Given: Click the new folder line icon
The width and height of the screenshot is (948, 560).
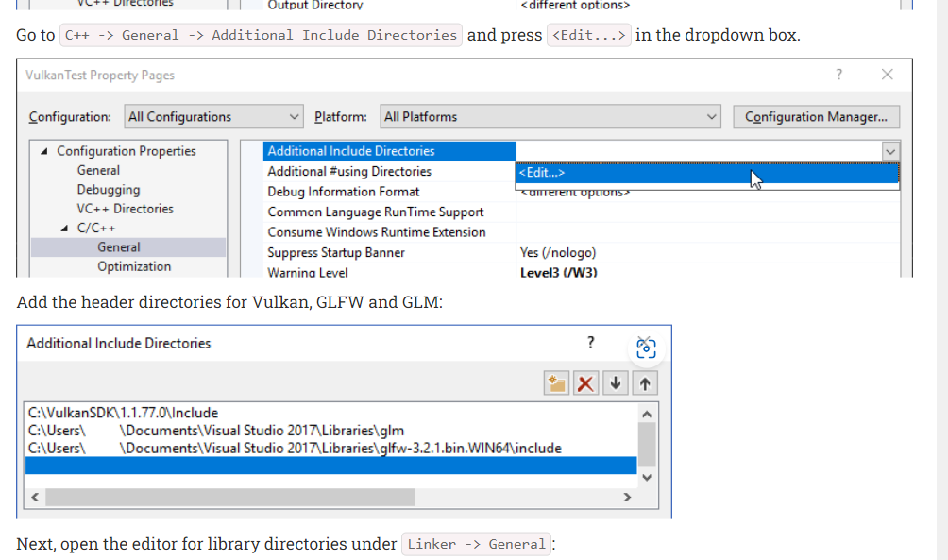Looking at the screenshot, I should pyautogui.click(x=556, y=383).
